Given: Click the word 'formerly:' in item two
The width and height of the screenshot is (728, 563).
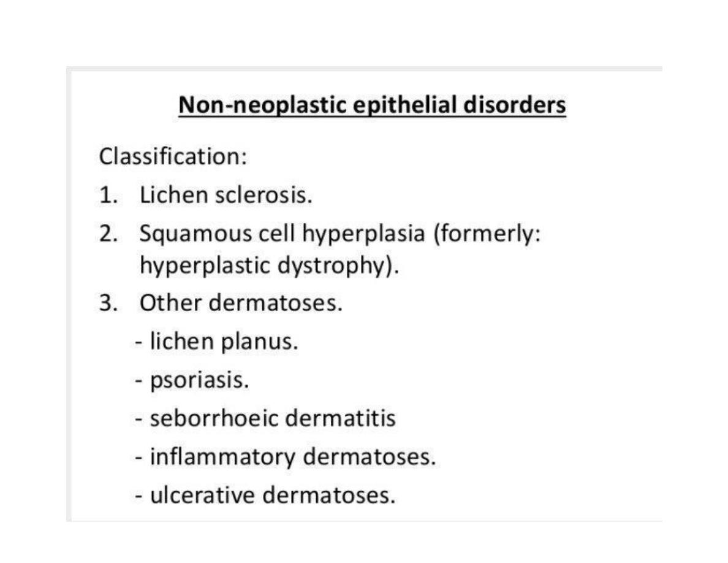Looking at the screenshot, I should click(x=488, y=233).
